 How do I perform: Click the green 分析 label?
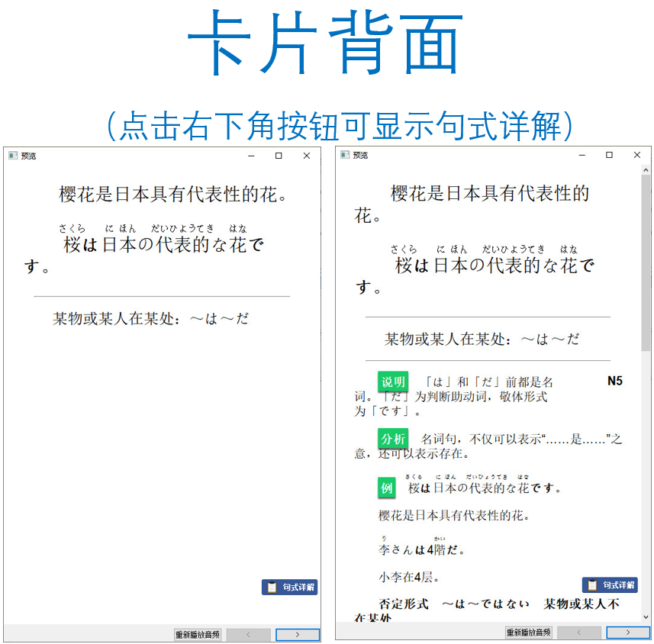pos(393,439)
